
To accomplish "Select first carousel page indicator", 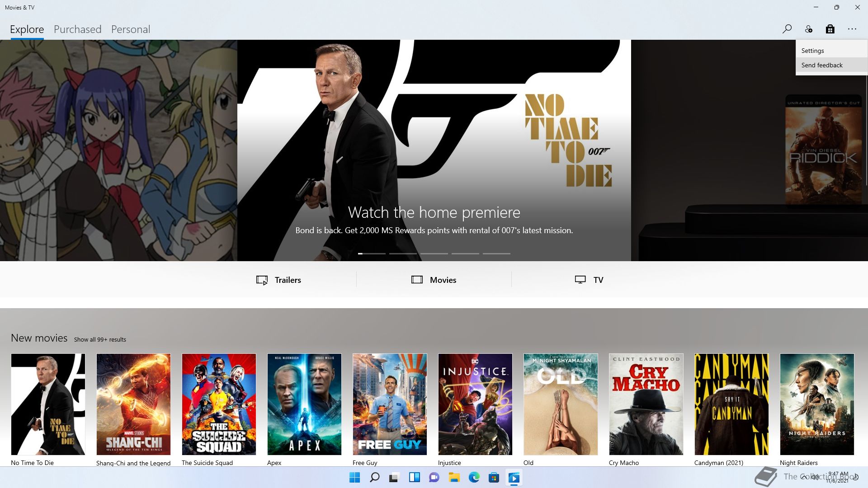I will coord(372,253).
